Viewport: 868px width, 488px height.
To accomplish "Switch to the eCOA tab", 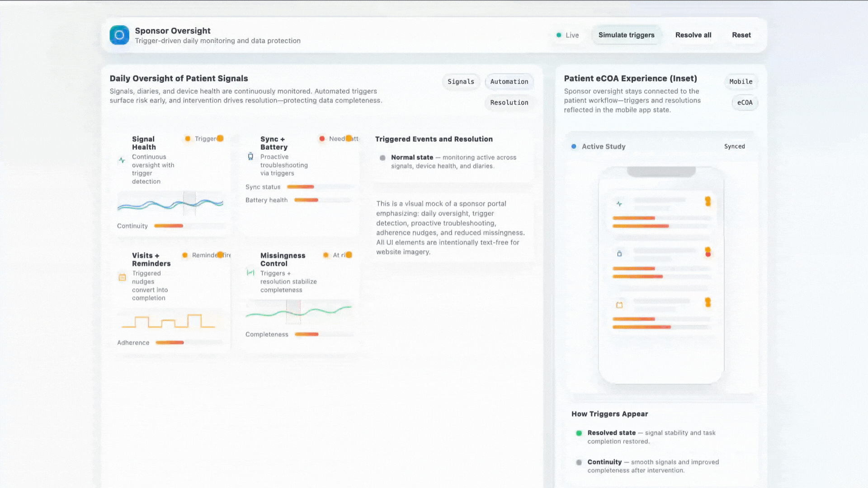I will point(744,103).
